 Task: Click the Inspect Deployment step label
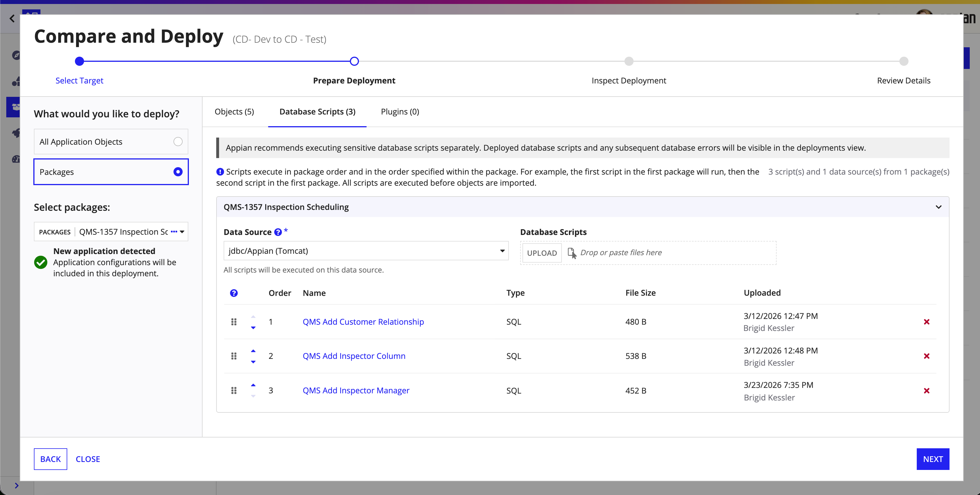pyautogui.click(x=629, y=81)
